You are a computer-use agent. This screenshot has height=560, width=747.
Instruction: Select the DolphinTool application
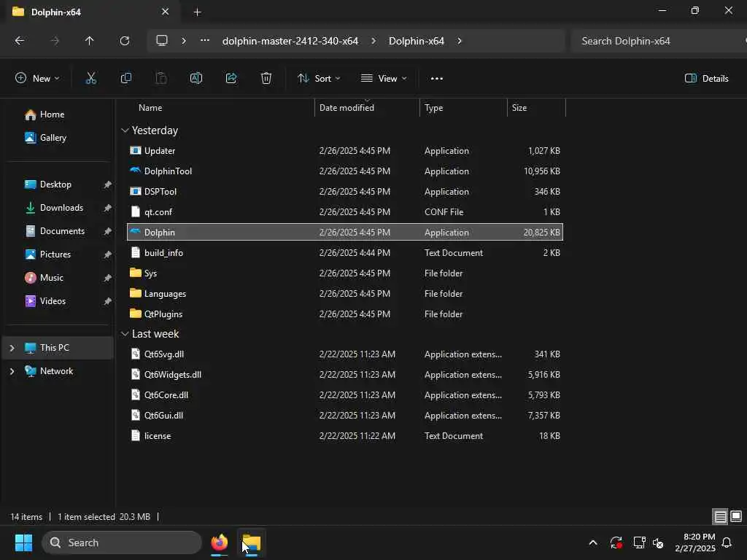[344, 171]
